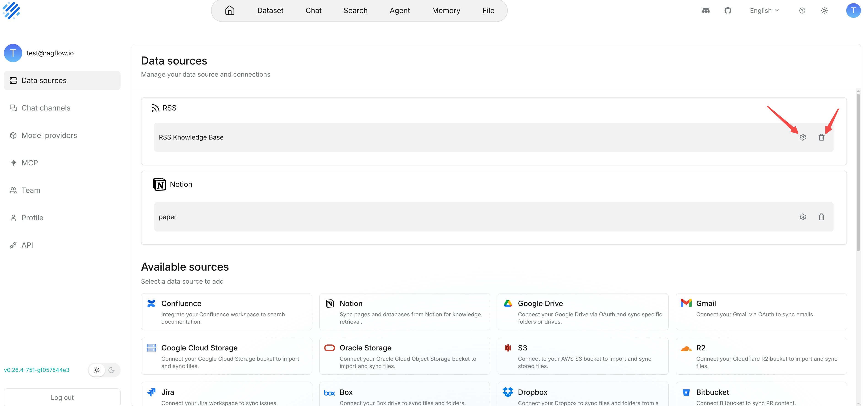Click test@ragflow.io account label
868x406 pixels.
pos(50,53)
